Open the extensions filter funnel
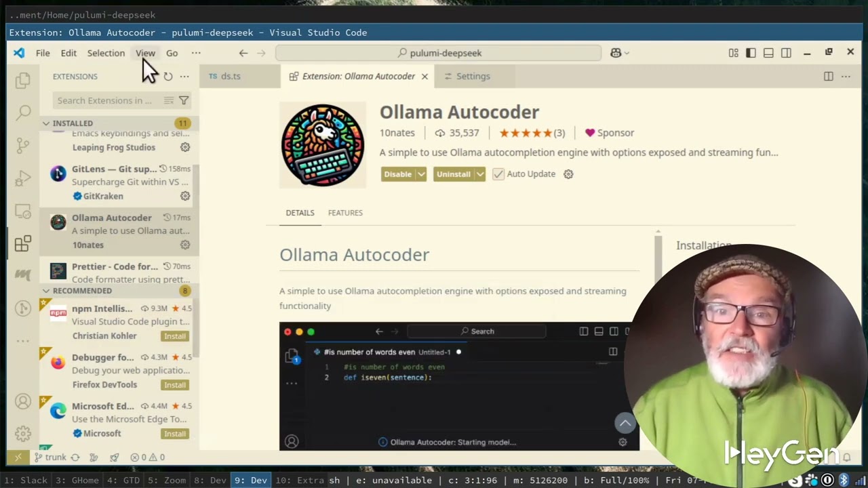 pyautogui.click(x=184, y=100)
